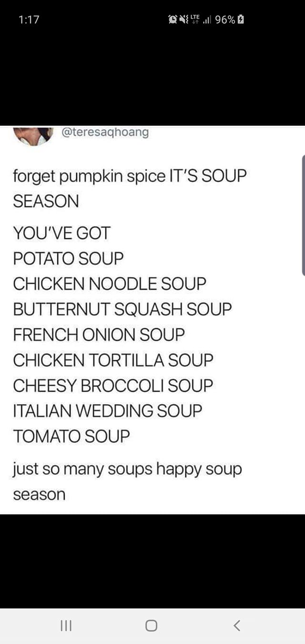Tap the charging battery icon
Image resolution: width=305 pixels, height=644 pixels.
[241, 20]
